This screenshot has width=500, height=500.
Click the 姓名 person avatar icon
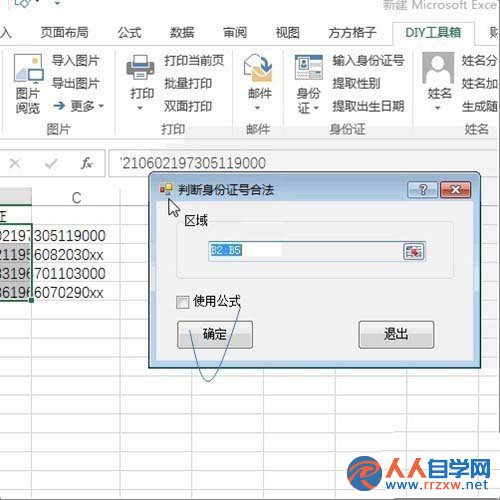[x=438, y=68]
